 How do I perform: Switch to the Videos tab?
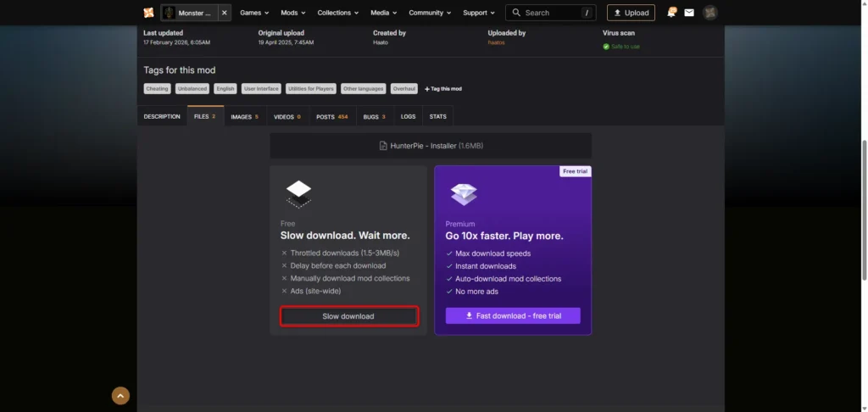pos(287,117)
